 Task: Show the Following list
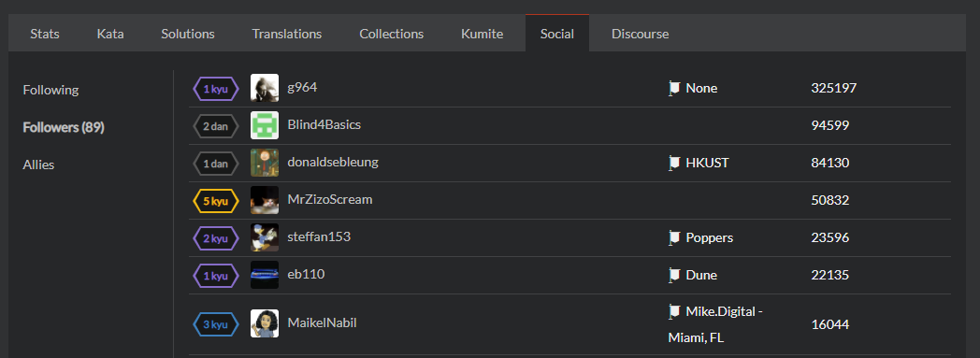pyautogui.click(x=50, y=90)
